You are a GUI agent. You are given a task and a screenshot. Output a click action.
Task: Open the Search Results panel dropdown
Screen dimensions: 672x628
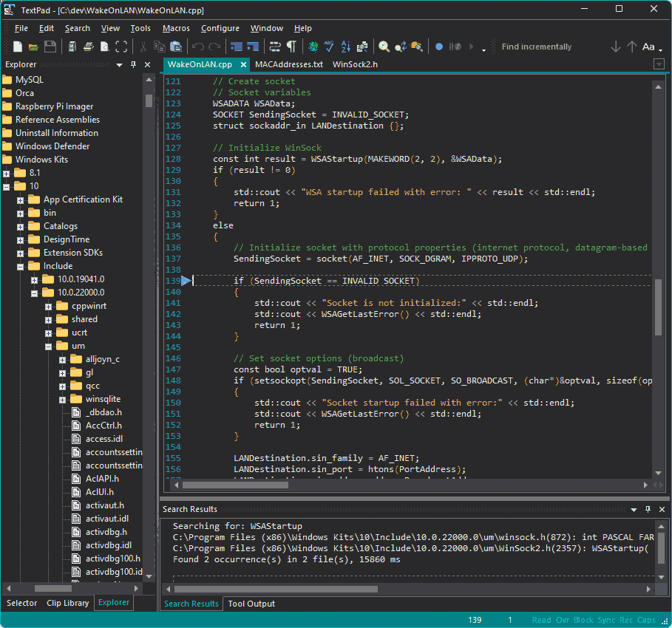click(633, 509)
